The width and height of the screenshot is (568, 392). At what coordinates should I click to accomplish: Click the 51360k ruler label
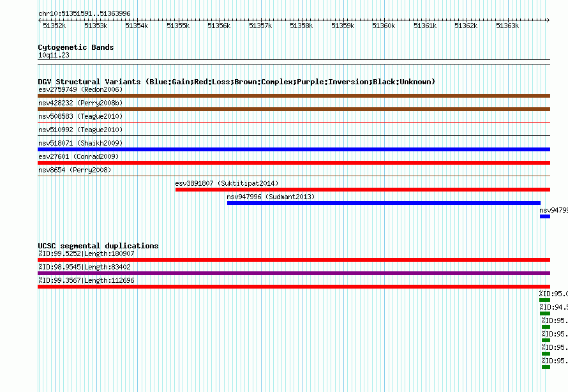[x=384, y=26]
